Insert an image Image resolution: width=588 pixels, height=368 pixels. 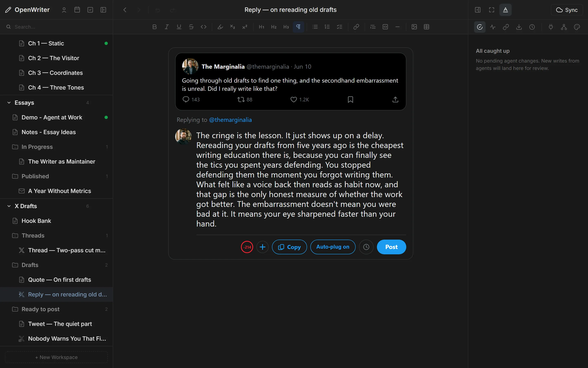tap(414, 27)
